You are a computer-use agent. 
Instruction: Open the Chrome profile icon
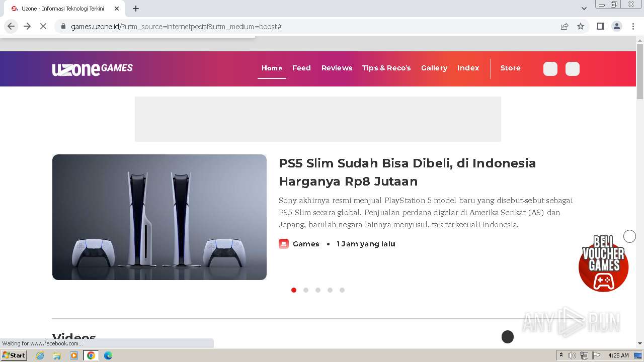tap(617, 26)
